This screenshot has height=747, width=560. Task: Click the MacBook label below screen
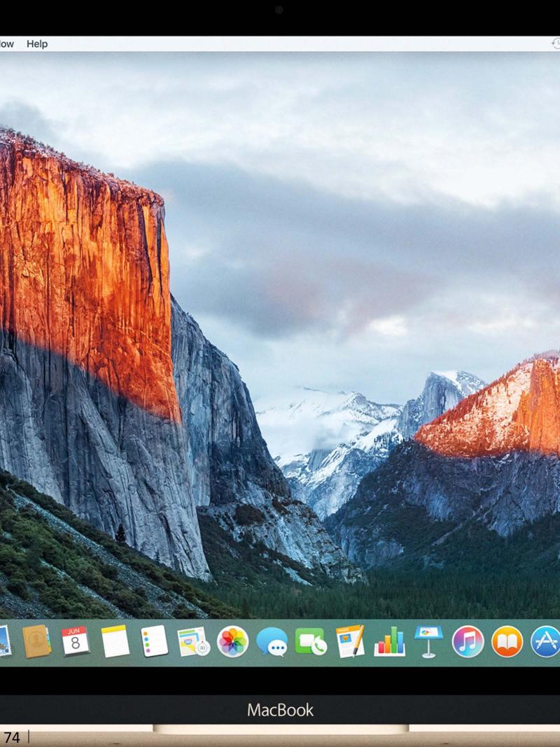[280, 711]
